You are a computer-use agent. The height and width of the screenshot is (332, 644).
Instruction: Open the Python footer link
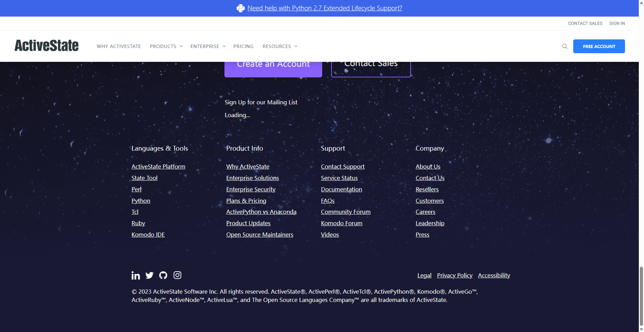tap(141, 201)
